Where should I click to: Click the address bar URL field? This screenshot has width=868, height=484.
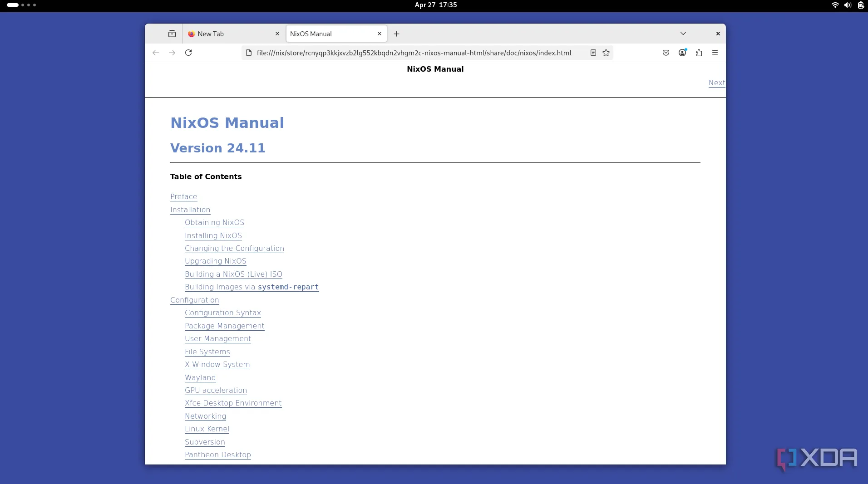(x=413, y=53)
